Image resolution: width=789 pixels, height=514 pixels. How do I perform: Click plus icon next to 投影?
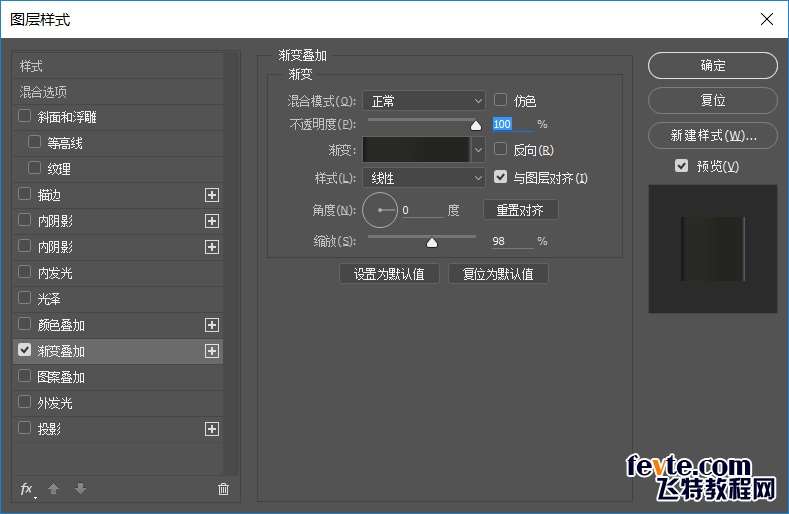[x=212, y=429]
